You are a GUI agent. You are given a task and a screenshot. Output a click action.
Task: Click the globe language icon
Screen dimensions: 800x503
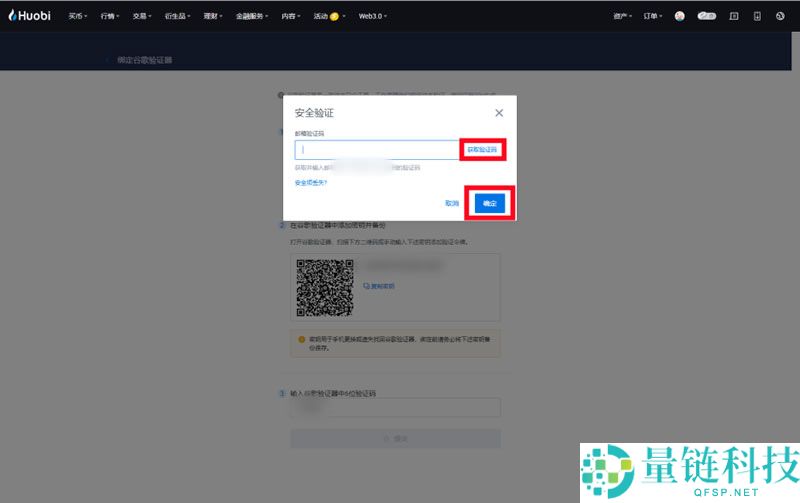point(780,16)
